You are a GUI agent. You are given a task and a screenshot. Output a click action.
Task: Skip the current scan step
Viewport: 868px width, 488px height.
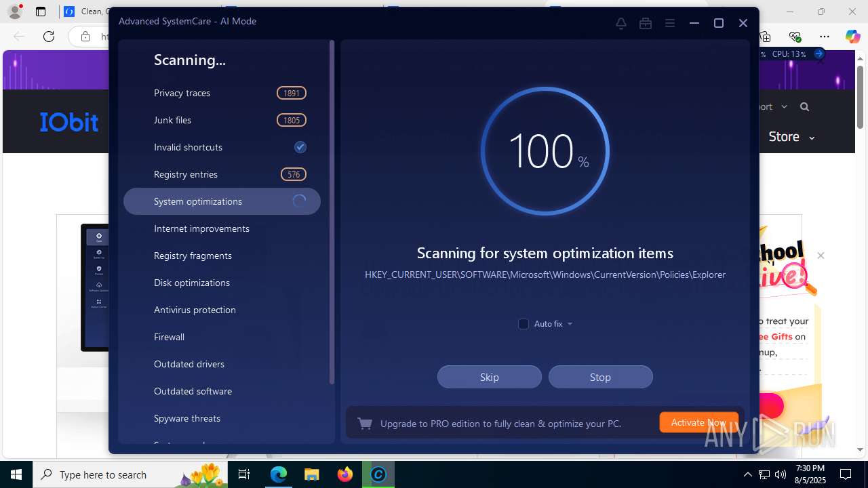click(x=490, y=377)
